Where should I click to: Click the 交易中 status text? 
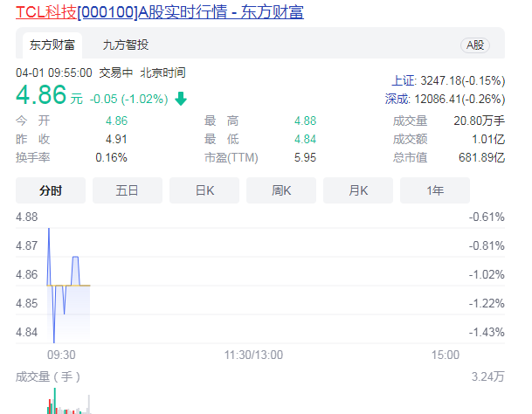click(x=115, y=73)
